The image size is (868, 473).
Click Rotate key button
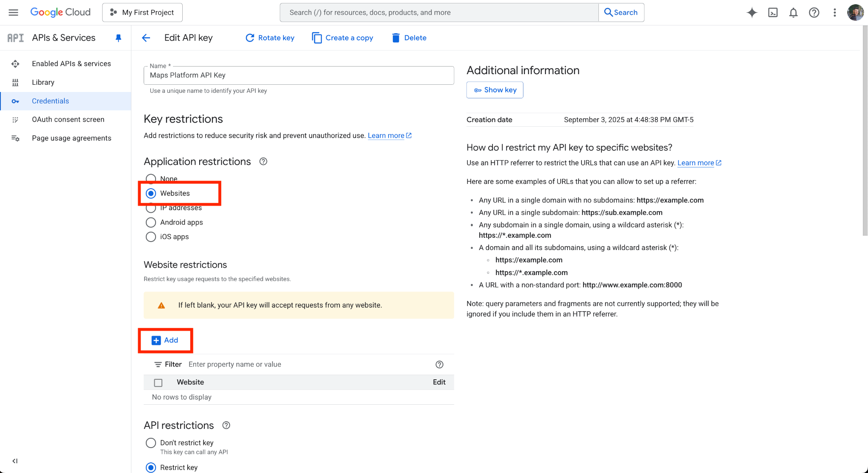[x=270, y=38]
